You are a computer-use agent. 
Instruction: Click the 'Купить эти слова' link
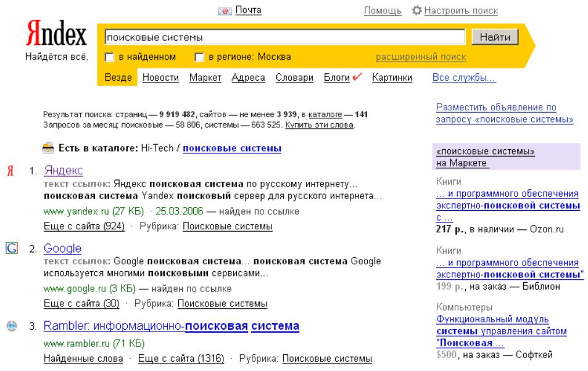pos(320,124)
